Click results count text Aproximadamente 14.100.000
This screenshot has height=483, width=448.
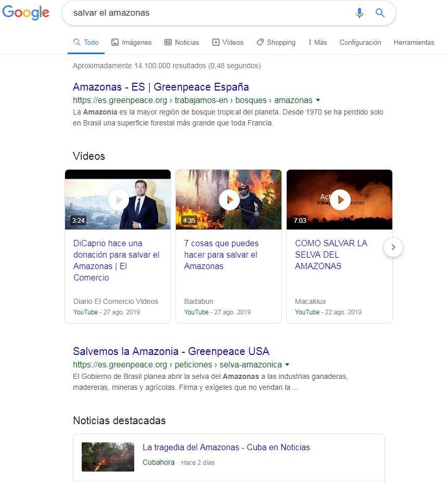coord(167,66)
